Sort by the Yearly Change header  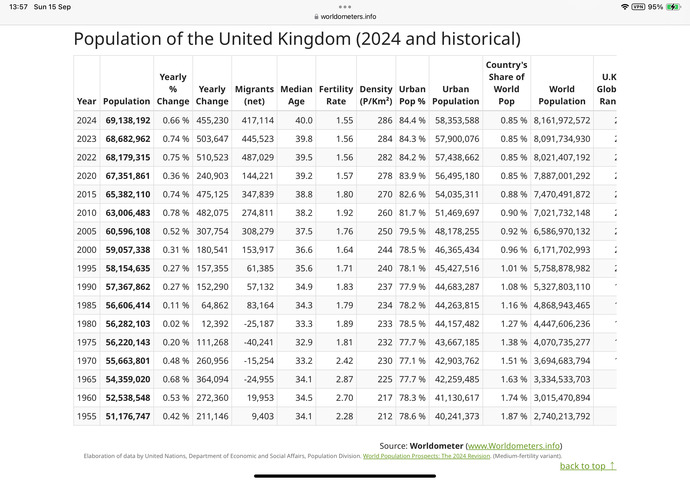tap(212, 95)
